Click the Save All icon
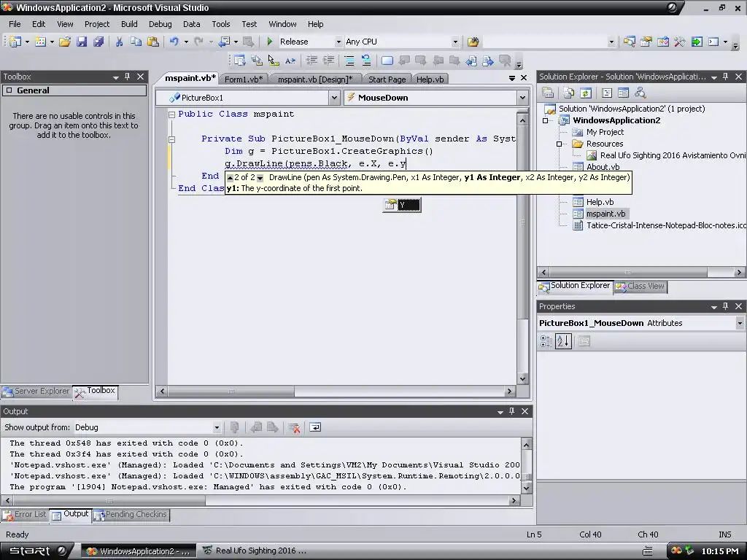This screenshot has width=747, height=560. [x=98, y=42]
